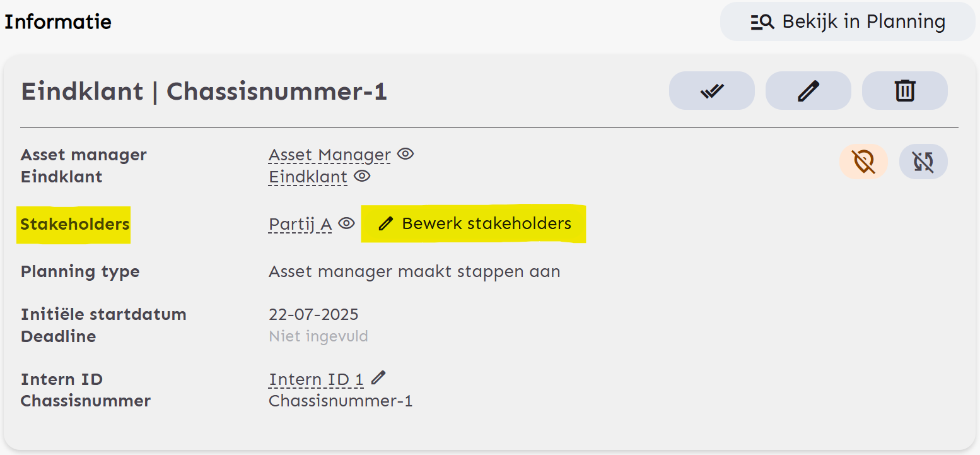Click the orange location-off icon
980x455 pixels.
coord(863,162)
